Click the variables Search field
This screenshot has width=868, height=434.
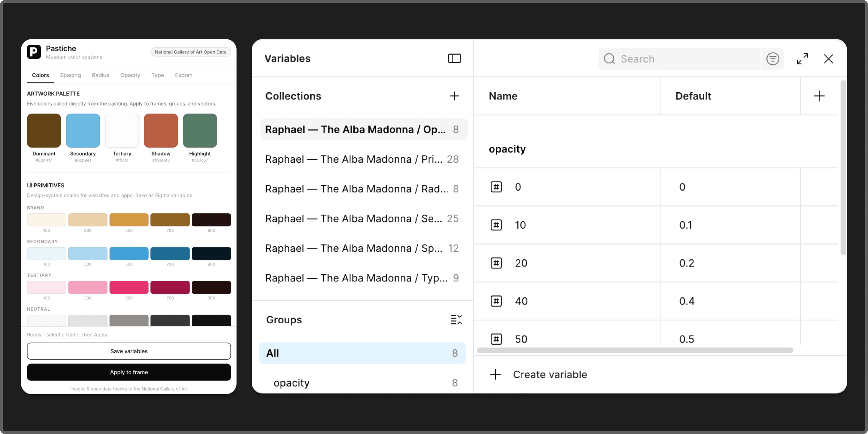click(x=680, y=59)
